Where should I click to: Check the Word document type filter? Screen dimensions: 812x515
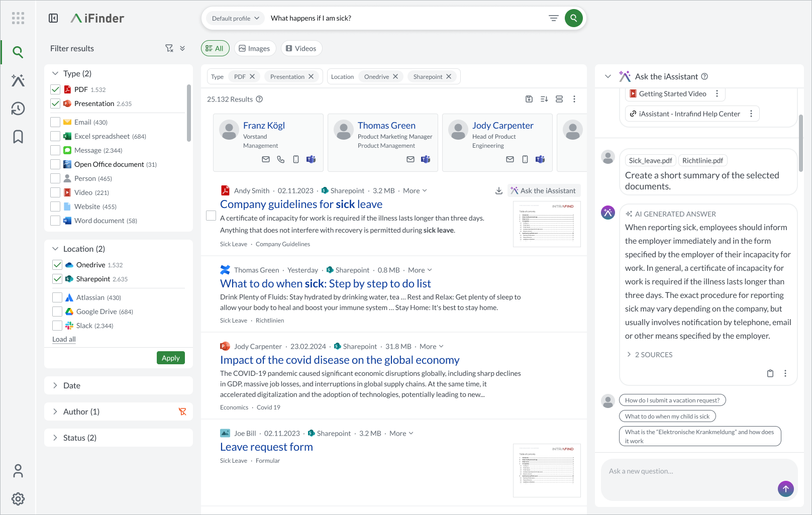[55, 221]
